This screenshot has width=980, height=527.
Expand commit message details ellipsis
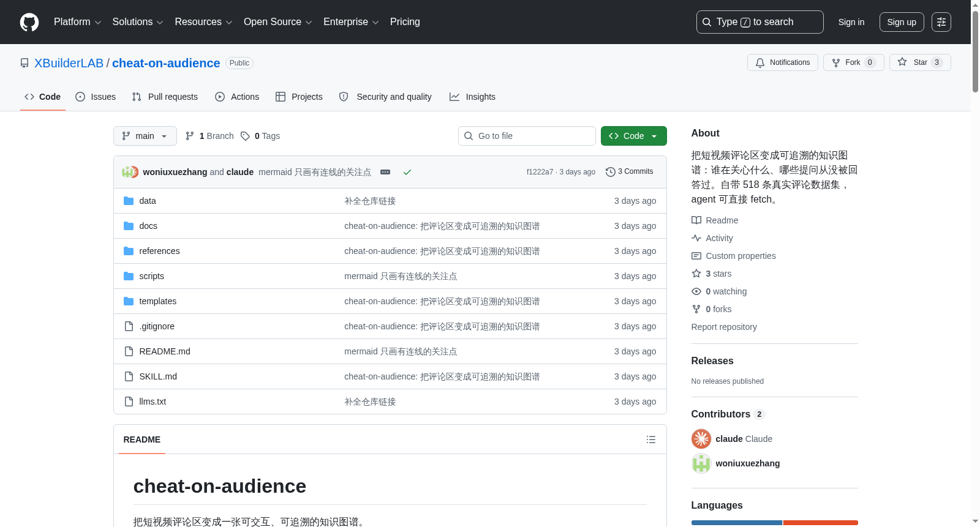385,172
